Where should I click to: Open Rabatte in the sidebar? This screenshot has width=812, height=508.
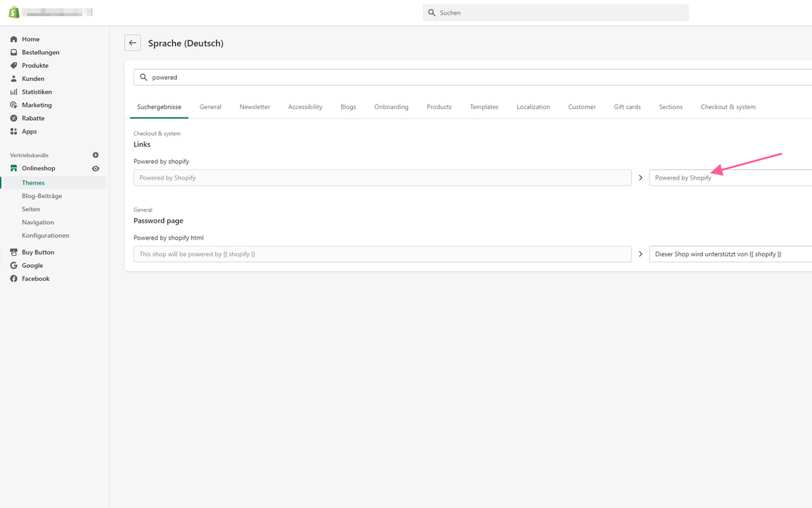pos(33,118)
